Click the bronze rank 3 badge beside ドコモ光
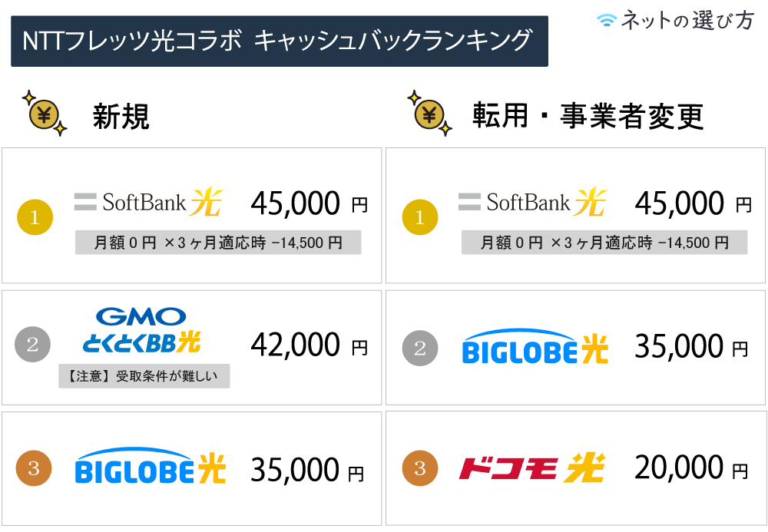Screen dimensions: 768x532 coord(420,468)
